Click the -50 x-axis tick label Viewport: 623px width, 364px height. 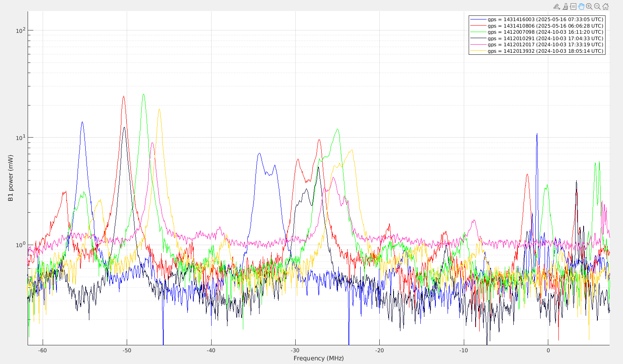(127, 351)
